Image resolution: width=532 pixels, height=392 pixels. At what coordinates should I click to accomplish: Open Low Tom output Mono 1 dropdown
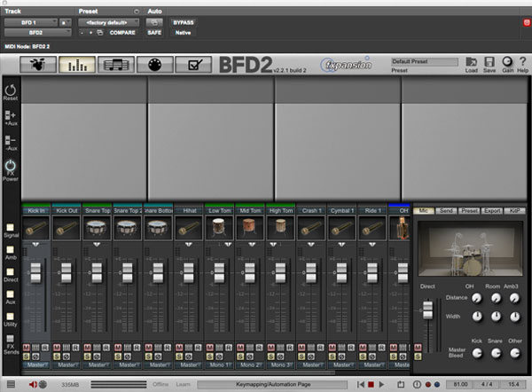click(219, 365)
